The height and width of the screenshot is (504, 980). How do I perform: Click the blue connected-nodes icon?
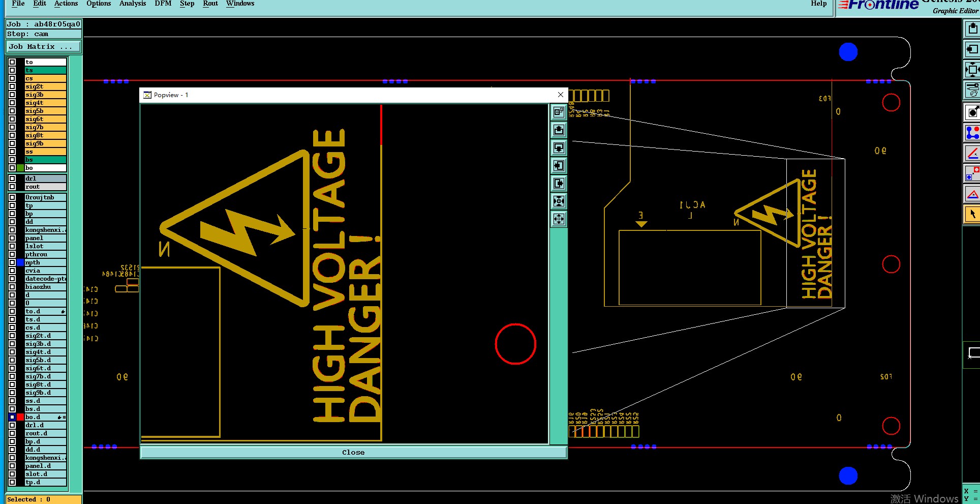[x=972, y=133]
